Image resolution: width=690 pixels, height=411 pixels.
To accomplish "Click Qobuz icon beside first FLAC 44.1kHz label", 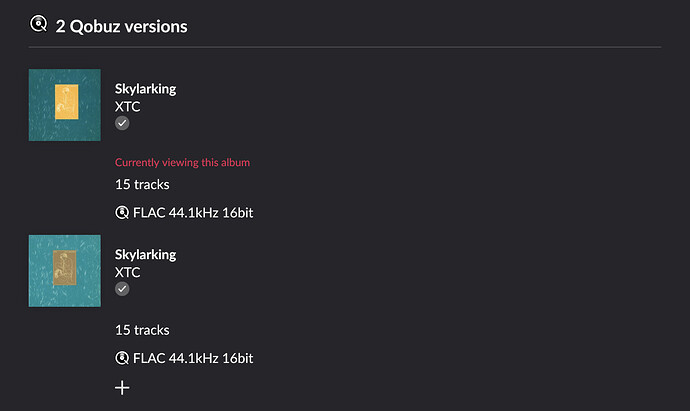I will 122,213.
